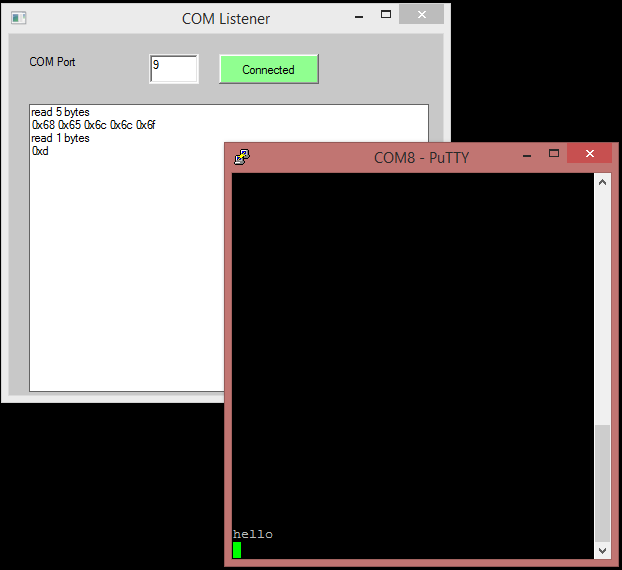Focus the COM Port number field
This screenshot has width=622, height=570.
click(x=174, y=69)
